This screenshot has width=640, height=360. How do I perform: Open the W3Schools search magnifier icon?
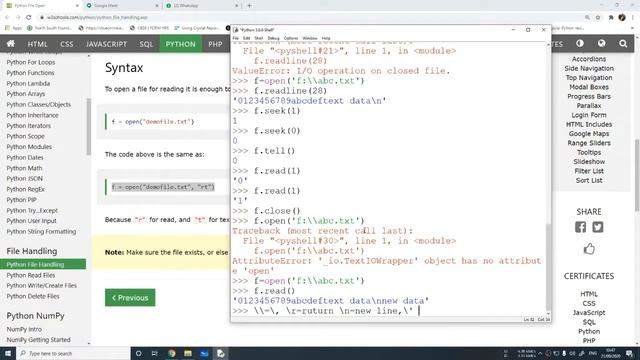[x=623, y=44]
